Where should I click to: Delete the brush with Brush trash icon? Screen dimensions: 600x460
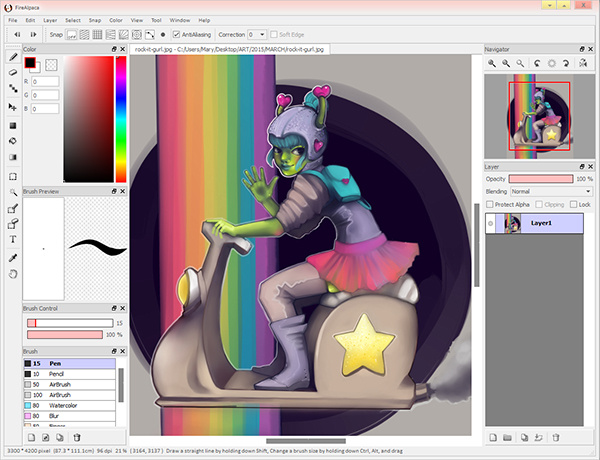pyautogui.click(x=77, y=437)
